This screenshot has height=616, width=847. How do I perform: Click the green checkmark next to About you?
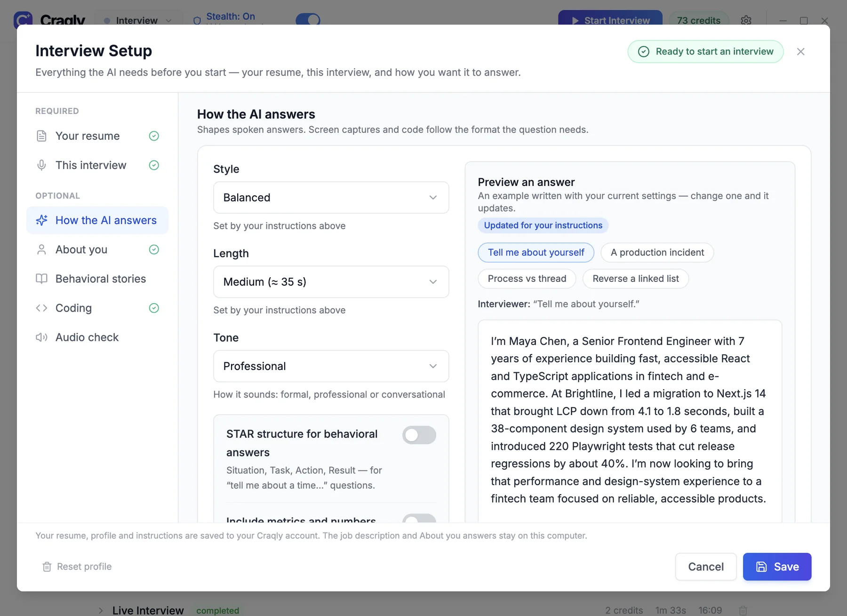(x=154, y=249)
